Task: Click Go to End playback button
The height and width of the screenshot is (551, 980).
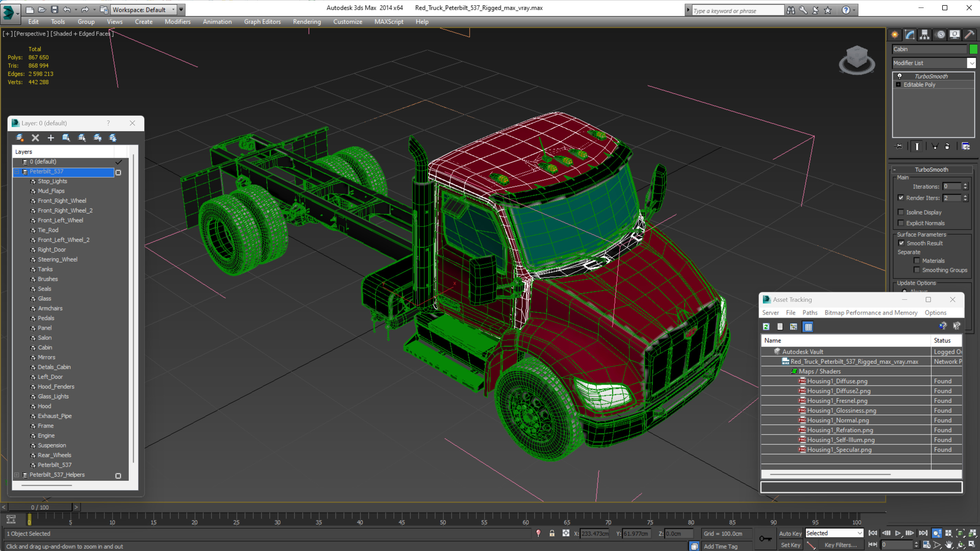Action: click(923, 533)
